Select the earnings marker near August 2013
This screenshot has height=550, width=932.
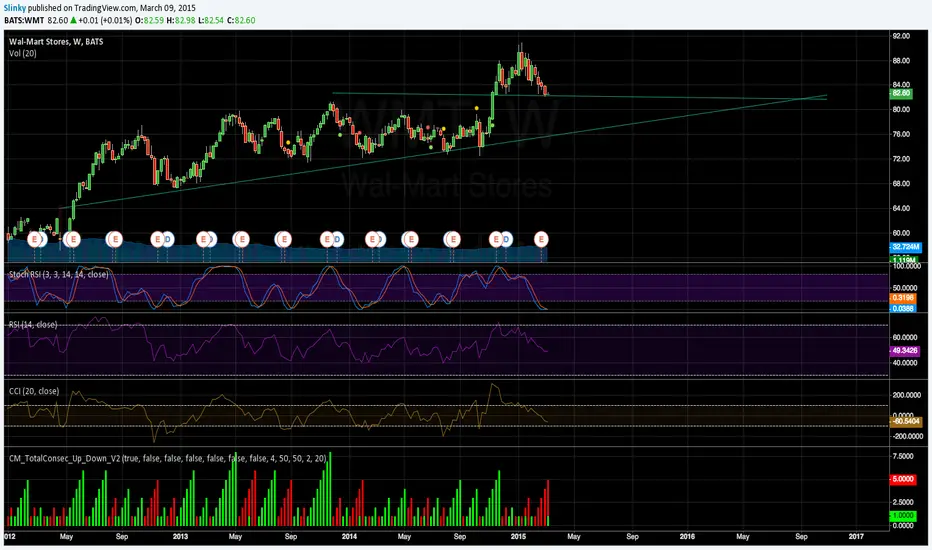click(x=285, y=239)
